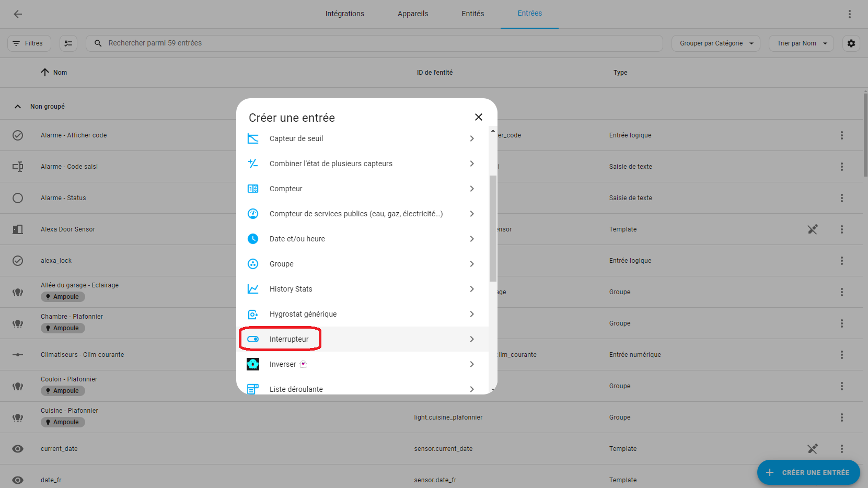Open options menu for current_date row

(x=841, y=449)
